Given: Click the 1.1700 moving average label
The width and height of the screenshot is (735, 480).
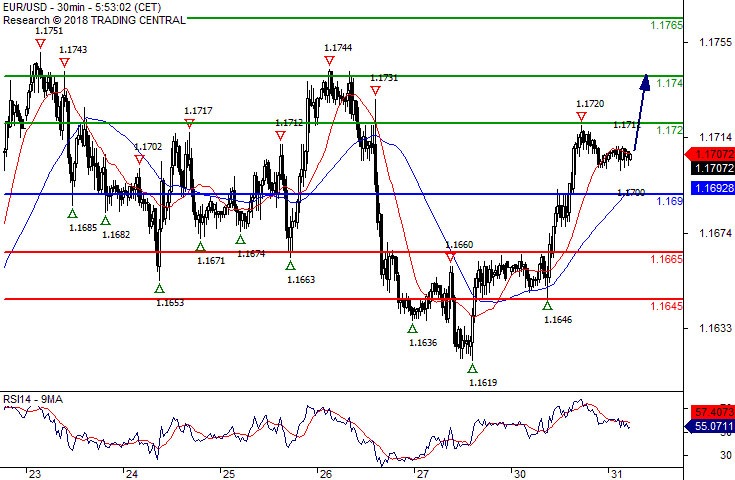Looking at the screenshot, I should click(x=631, y=193).
